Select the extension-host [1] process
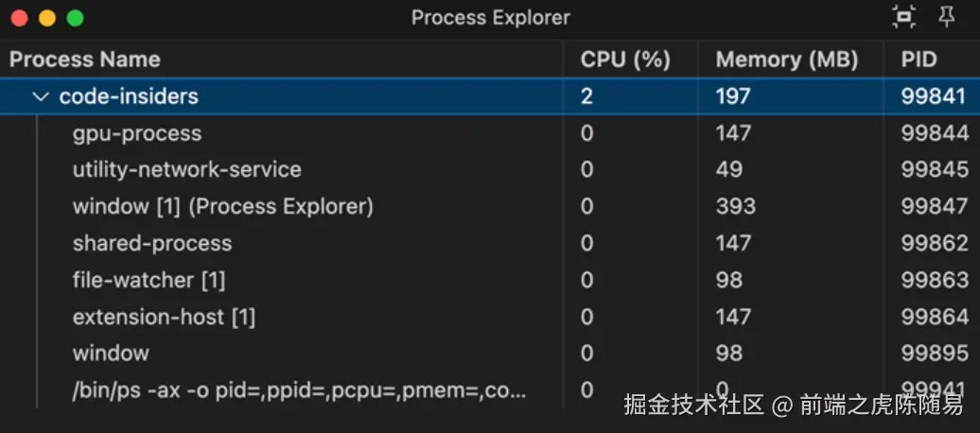The image size is (980, 433). (164, 317)
